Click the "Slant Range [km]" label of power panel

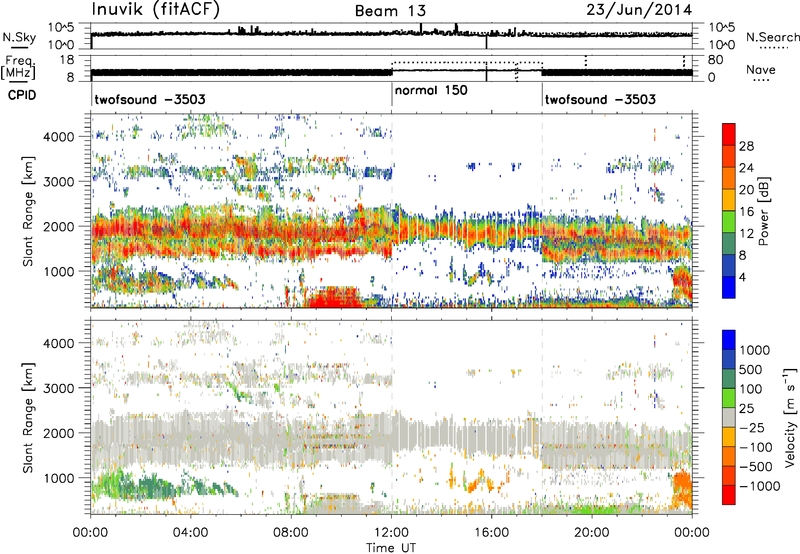[28, 211]
